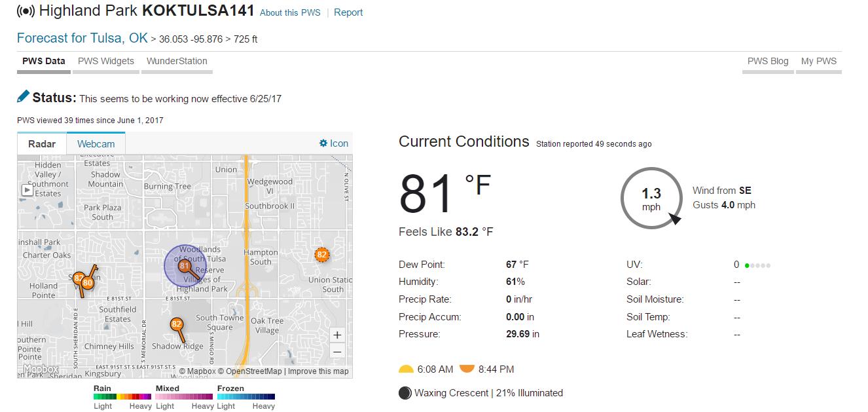
Task: Click the Improve this map link
Action: 318,371
